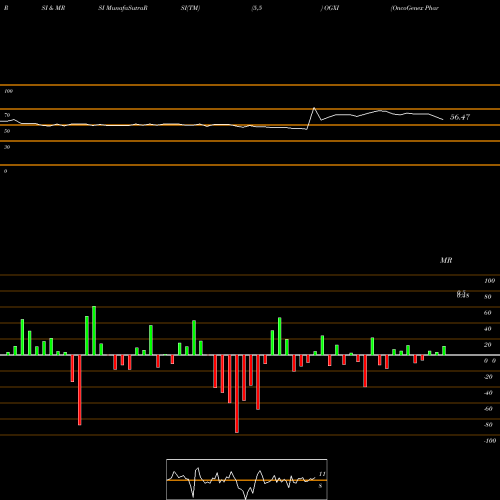Click value 11 inside mini chart
Viewport: 500px width, 500px height.
322,474
